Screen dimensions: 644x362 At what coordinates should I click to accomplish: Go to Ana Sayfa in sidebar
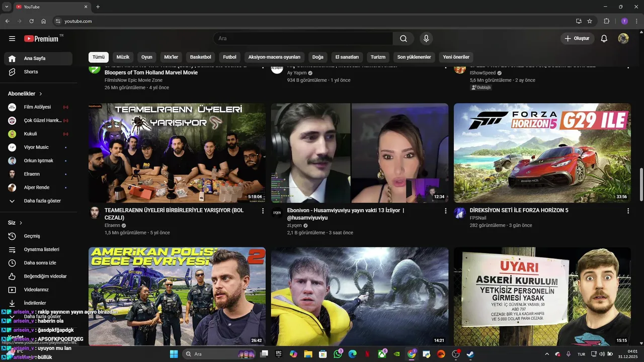pos(38,58)
